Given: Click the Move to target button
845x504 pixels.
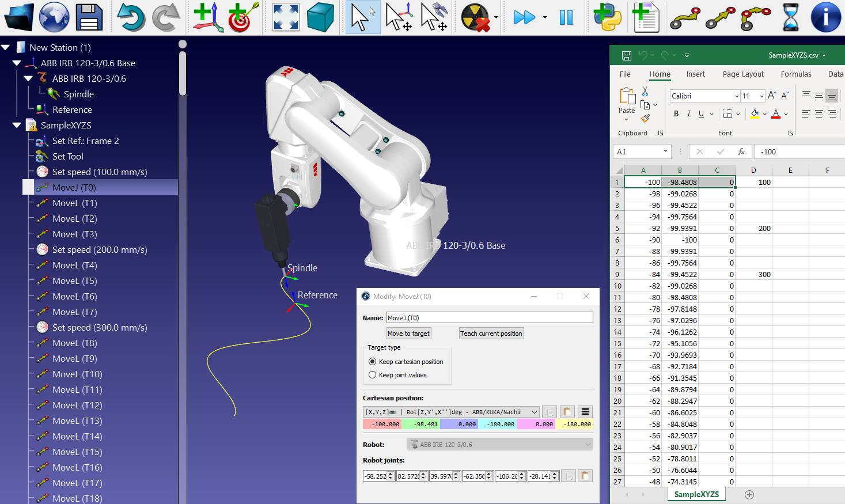Looking at the screenshot, I should pyautogui.click(x=408, y=334).
